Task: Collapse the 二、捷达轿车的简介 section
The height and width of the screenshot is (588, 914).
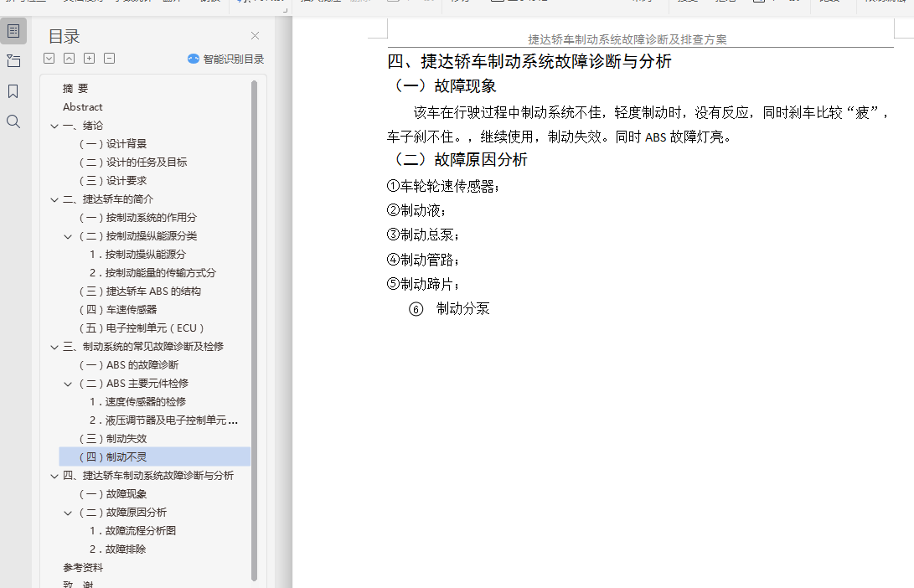Action: pyautogui.click(x=54, y=199)
